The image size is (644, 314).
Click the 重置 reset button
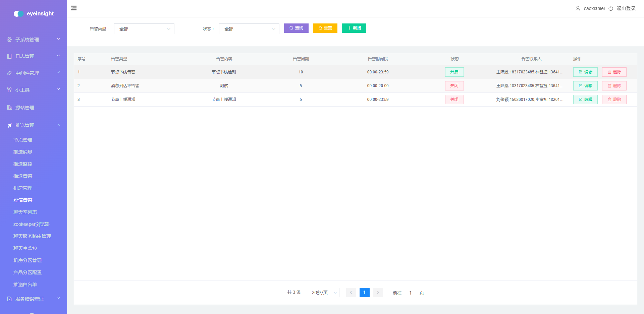[x=325, y=28]
